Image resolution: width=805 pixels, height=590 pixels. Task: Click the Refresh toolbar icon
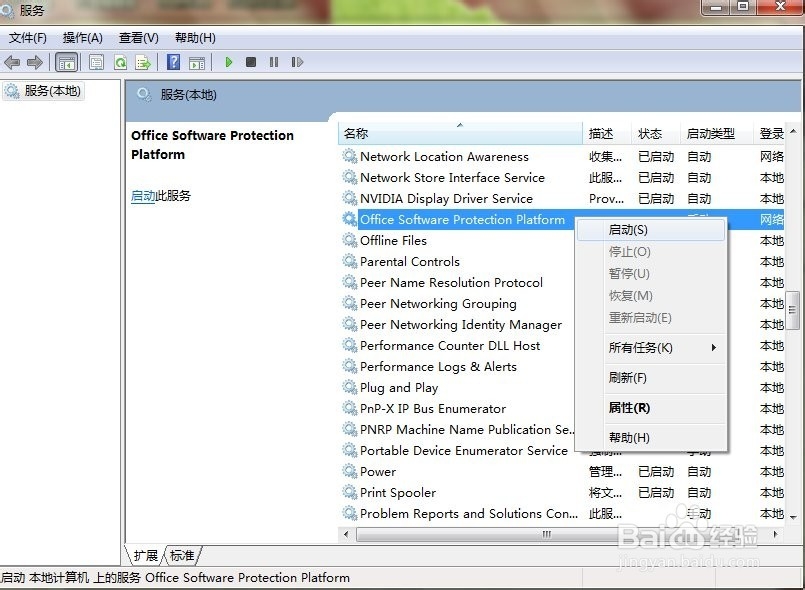pyautogui.click(x=121, y=63)
